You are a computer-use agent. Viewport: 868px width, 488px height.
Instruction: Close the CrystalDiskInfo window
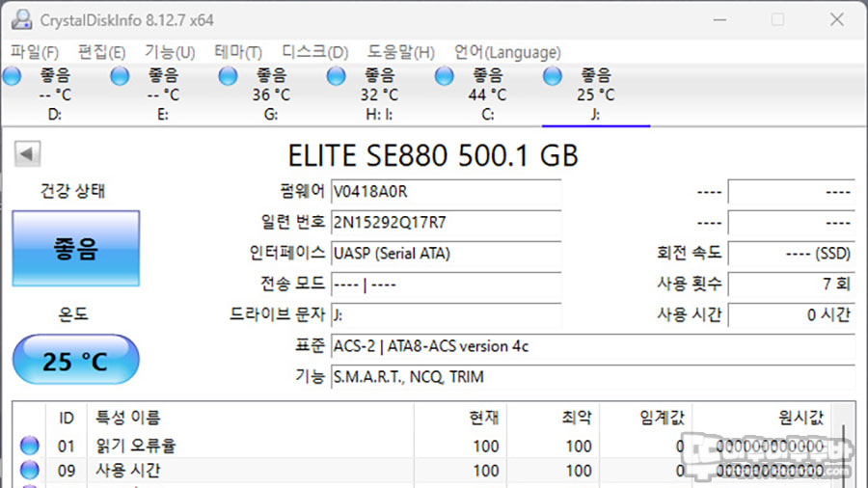coord(836,19)
